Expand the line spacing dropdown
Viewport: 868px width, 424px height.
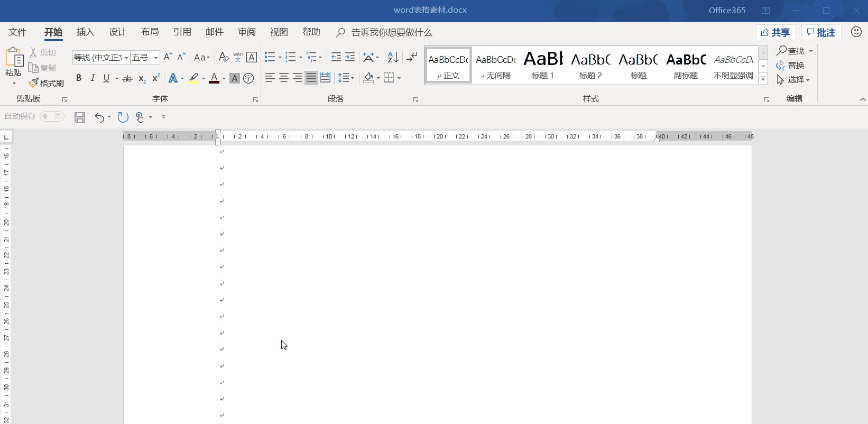click(x=353, y=78)
